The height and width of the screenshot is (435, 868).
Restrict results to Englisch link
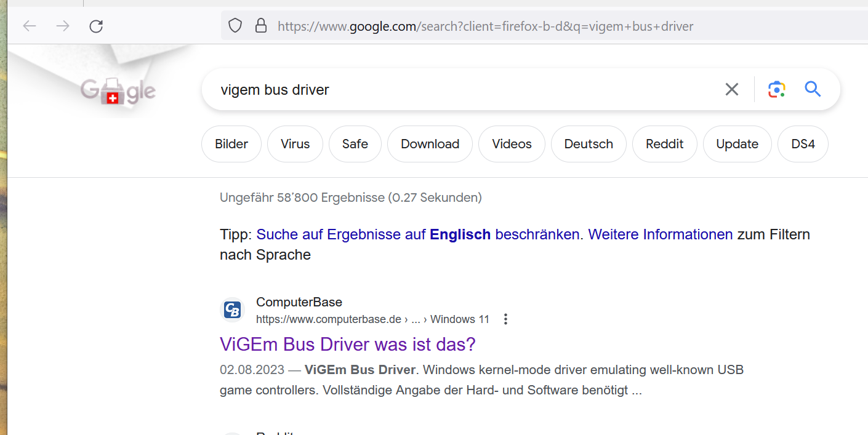point(418,234)
